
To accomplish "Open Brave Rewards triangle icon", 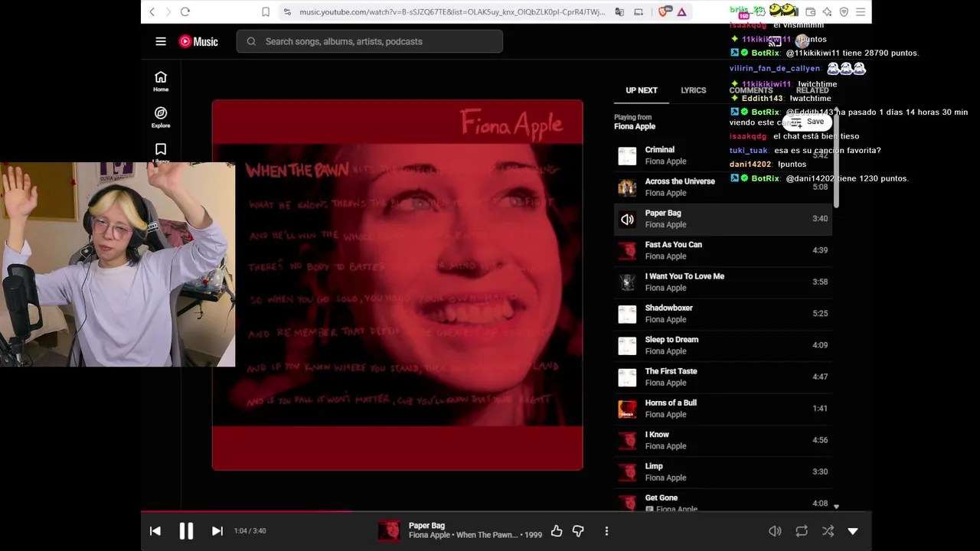I will pyautogui.click(x=681, y=11).
